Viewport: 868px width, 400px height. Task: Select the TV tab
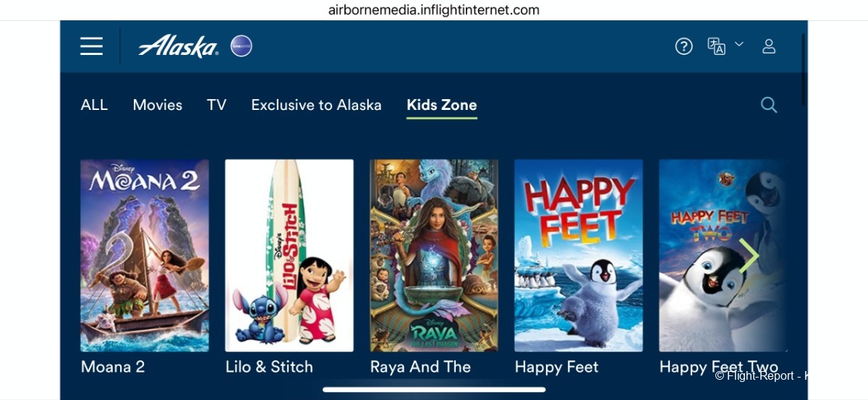[217, 105]
